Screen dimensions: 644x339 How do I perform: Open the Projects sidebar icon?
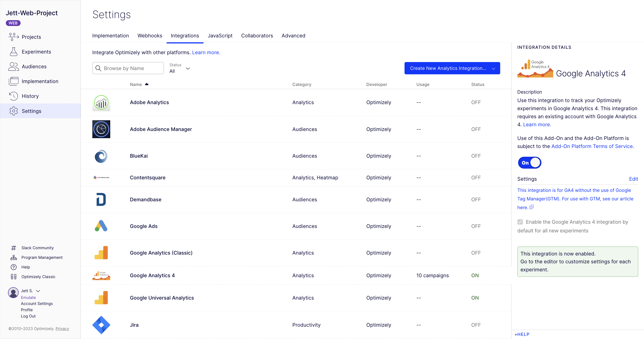pyautogui.click(x=13, y=37)
